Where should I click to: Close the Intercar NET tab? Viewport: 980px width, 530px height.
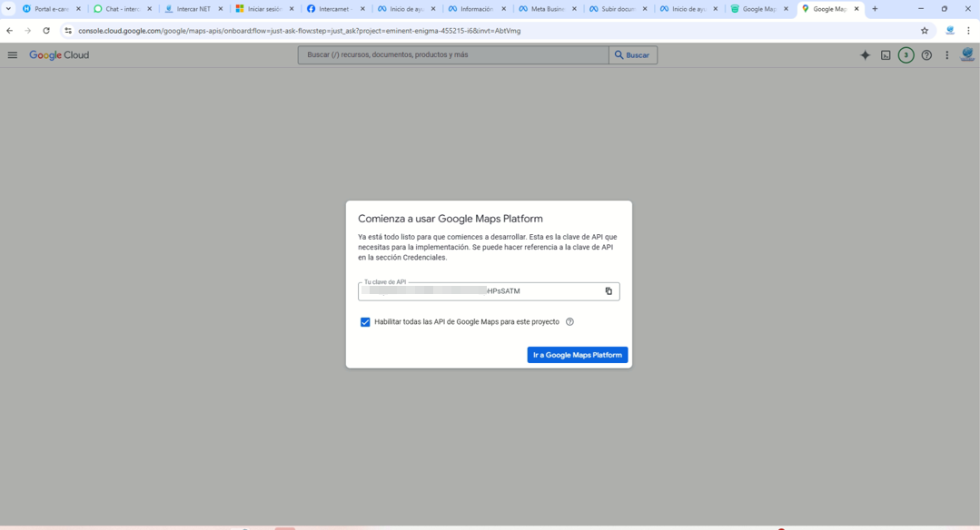(x=220, y=9)
